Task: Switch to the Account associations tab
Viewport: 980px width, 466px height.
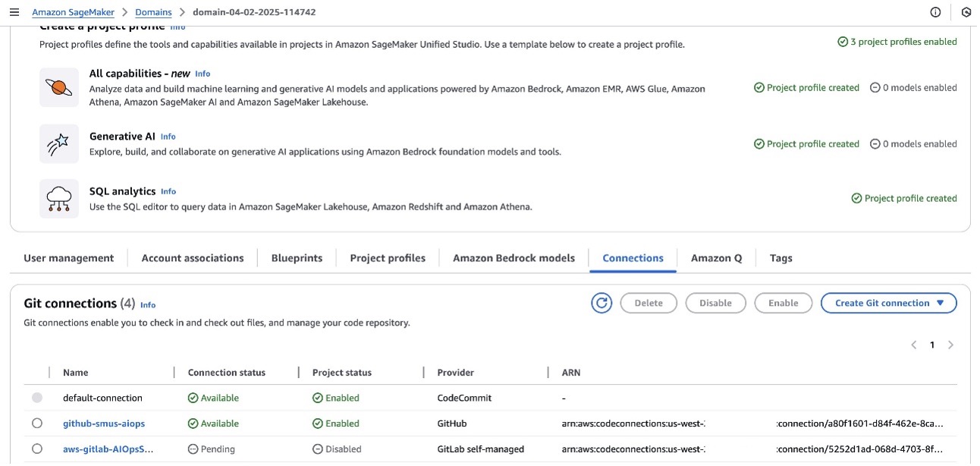Action: point(193,258)
